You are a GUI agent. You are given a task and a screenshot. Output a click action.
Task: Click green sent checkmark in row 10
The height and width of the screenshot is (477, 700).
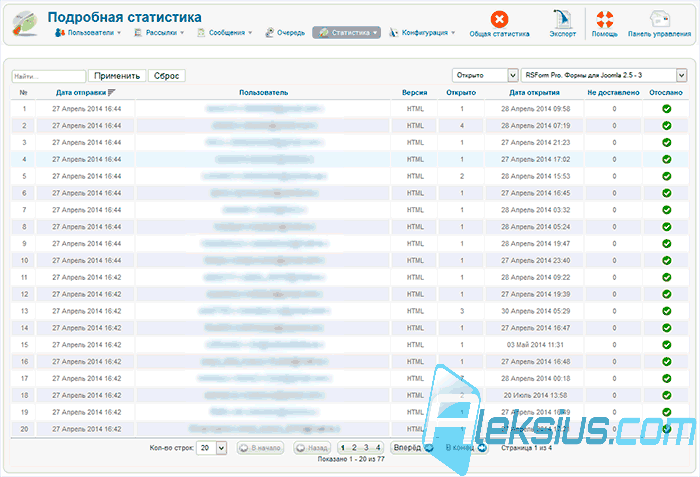click(667, 260)
